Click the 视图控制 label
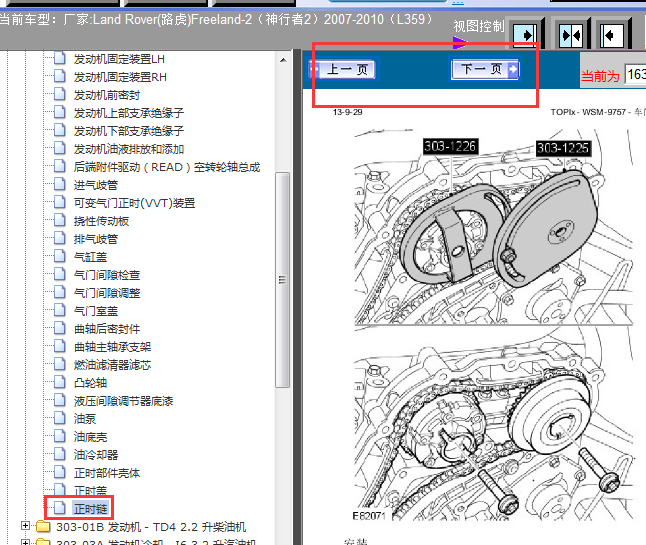Image resolution: width=646 pixels, height=545 pixels. pyautogui.click(x=479, y=26)
